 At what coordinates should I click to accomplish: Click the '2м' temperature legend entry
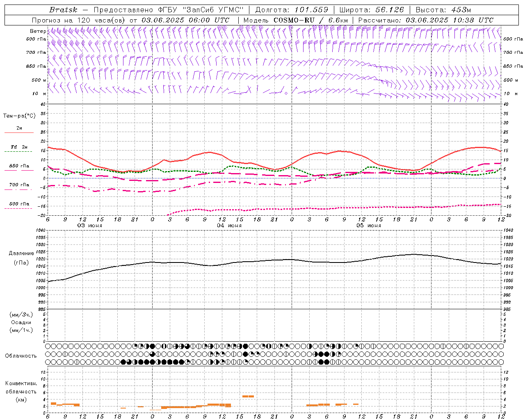point(19,128)
